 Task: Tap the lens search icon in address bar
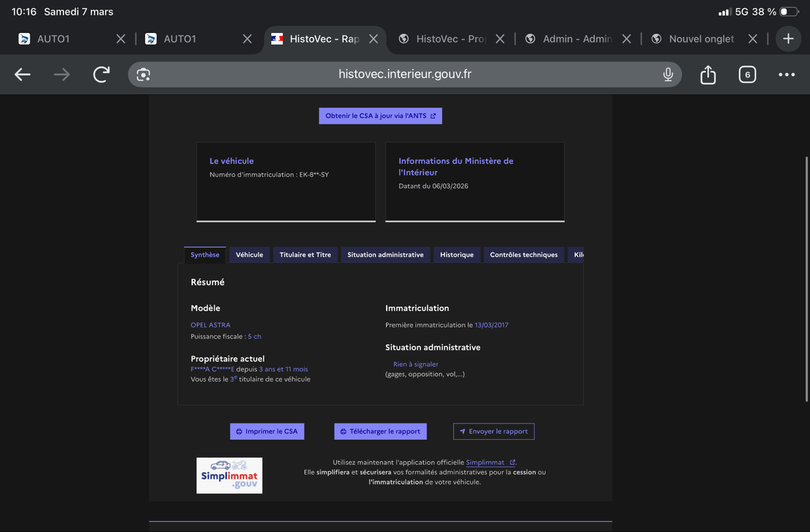click(143, 75)
